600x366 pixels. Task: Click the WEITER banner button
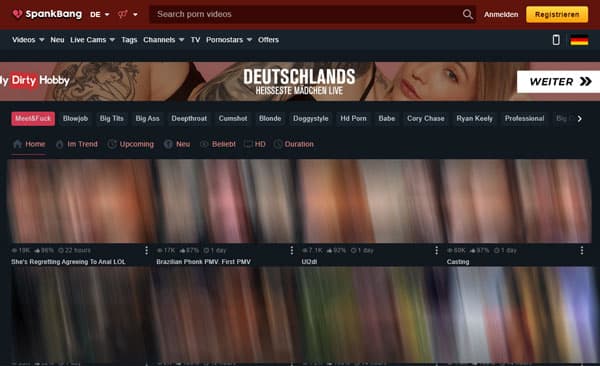pos(559,82)
